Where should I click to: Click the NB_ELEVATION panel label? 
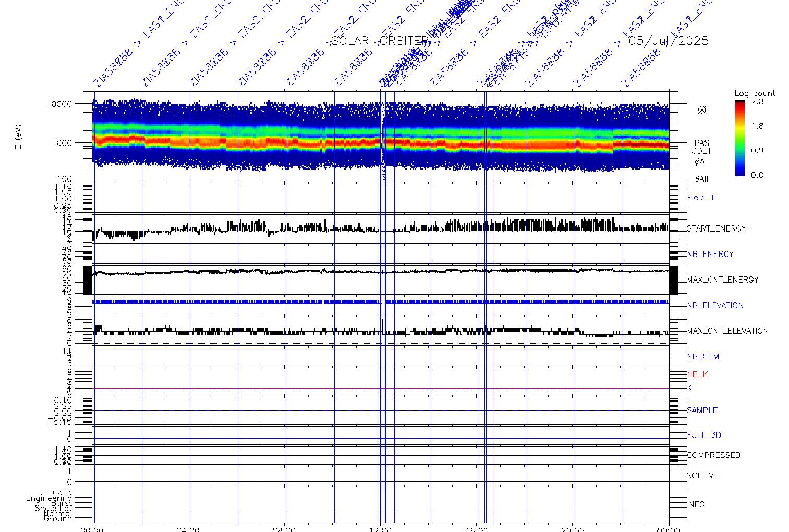[x=715, y=305]
